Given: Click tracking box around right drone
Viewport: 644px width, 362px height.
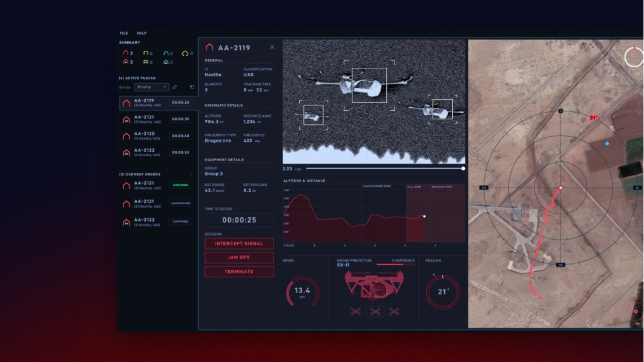Looking at the screenshot, I should pos(442,110).
